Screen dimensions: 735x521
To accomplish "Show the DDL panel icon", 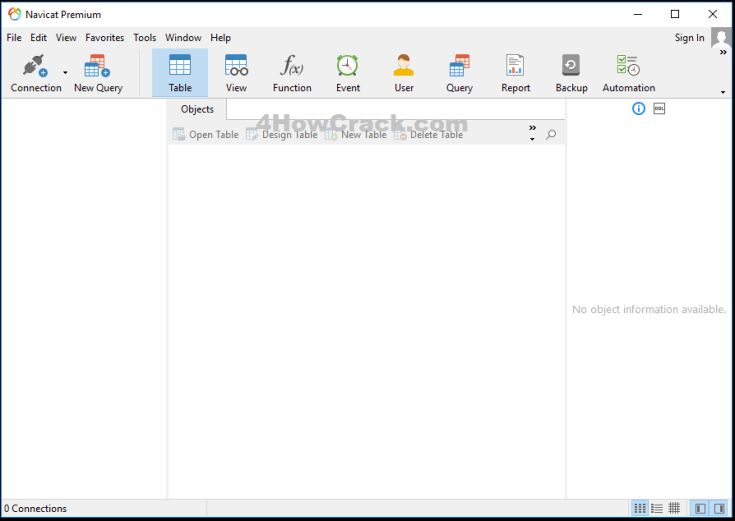I will pyautogui.click(x=660, y=109).
